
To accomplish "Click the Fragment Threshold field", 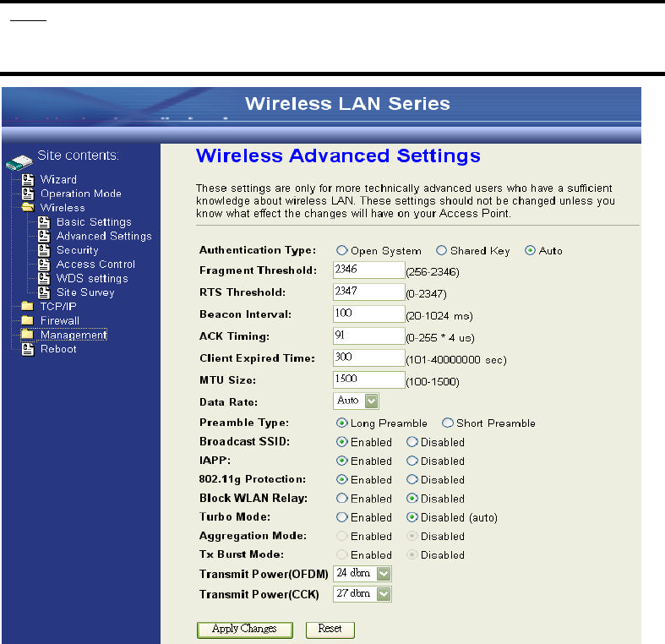I will pos(369,270).
